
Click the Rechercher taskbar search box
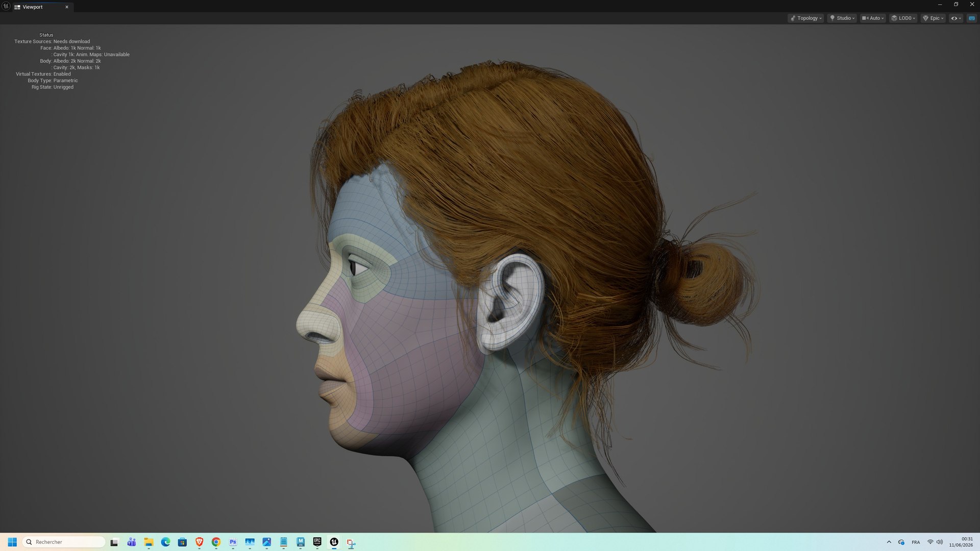64,542
